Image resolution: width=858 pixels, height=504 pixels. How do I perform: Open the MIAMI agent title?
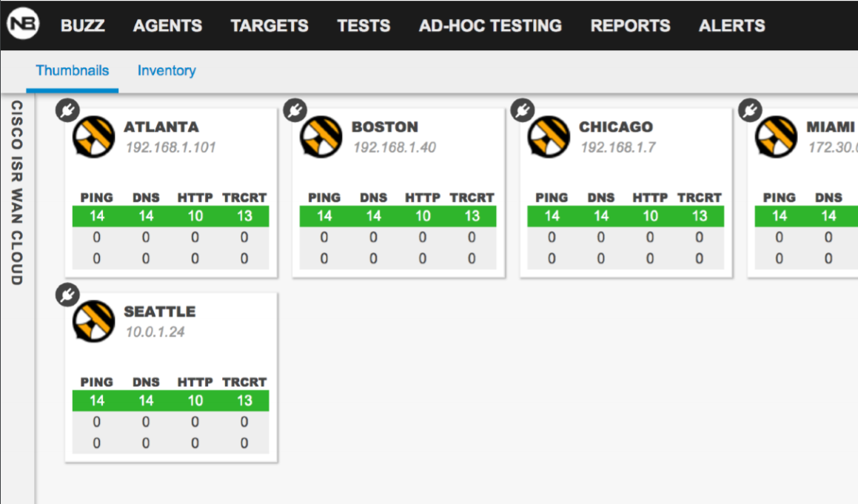click(x=831, y=127)
